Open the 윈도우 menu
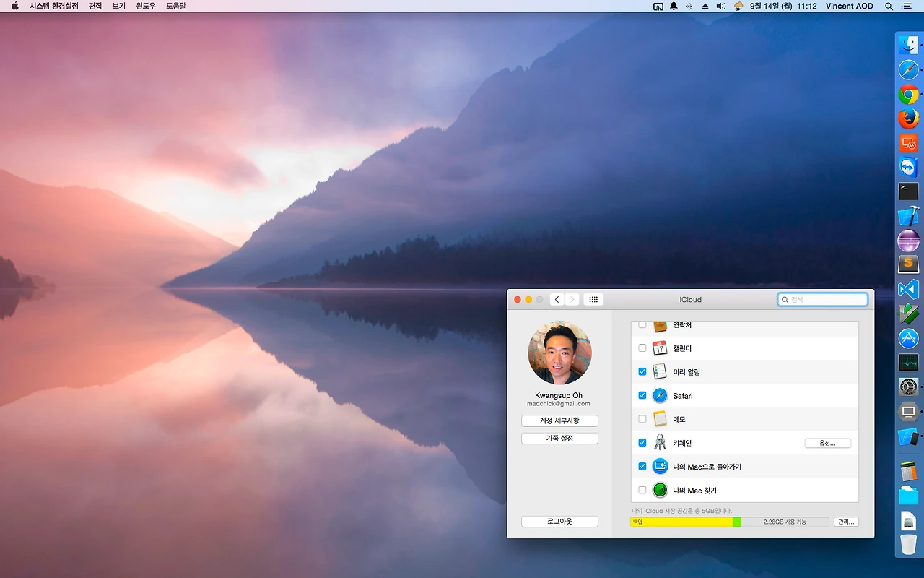The height and width of the screenshot is (578, 924). 146,6
